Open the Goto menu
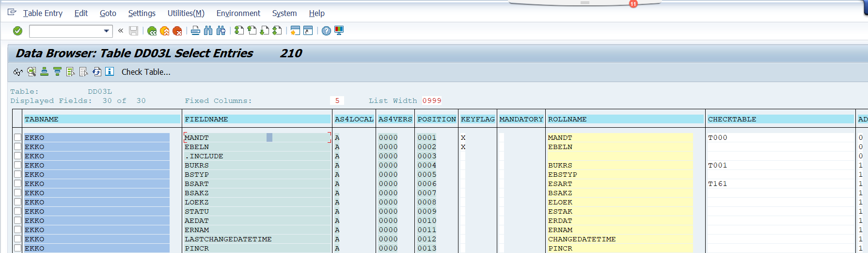 click(x=108, y=13)
